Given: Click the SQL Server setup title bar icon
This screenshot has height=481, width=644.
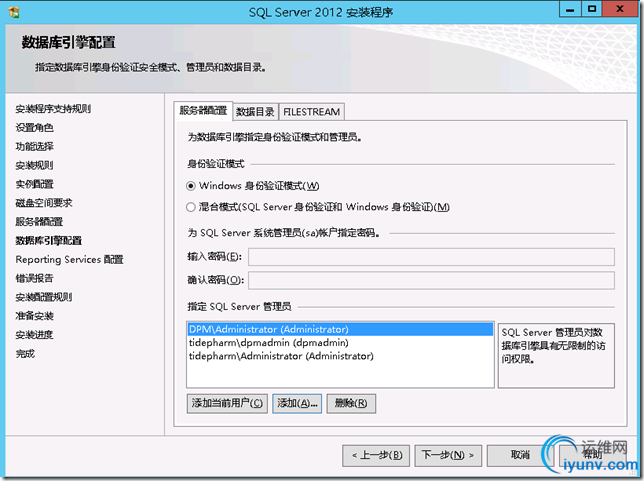Looking at the screenshot, I should 14,12.
